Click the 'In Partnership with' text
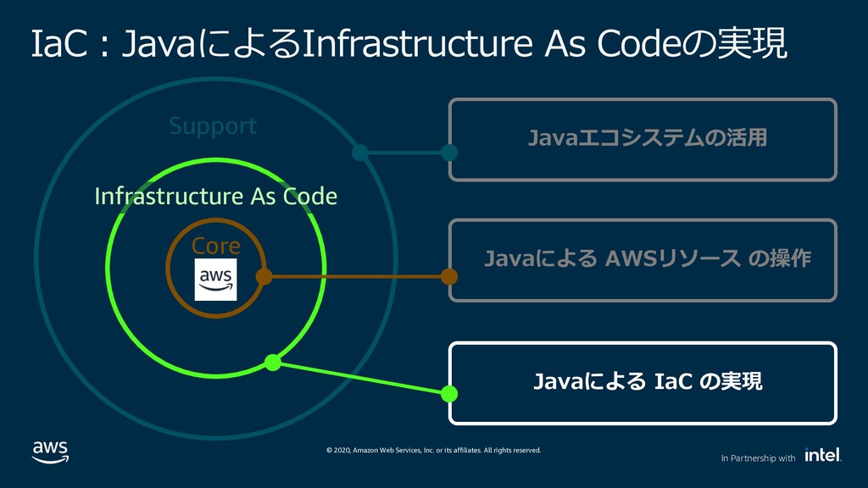Viewport: 868px width, 488px height. [x=758, y=458]
